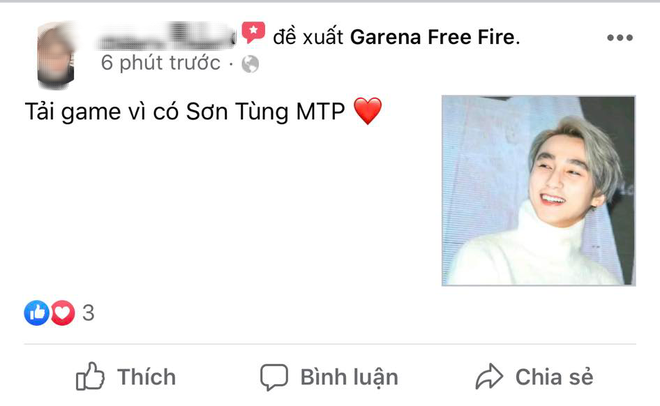The image size is (660, 406).
Task: Open the reaction count showing 3
Action: [88, 313]
